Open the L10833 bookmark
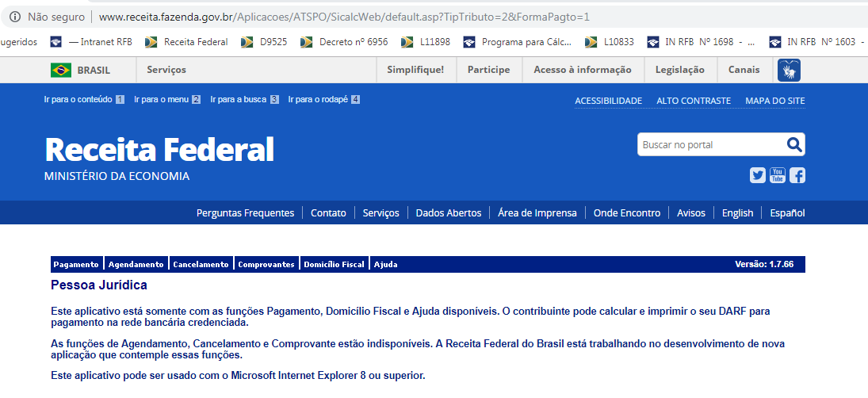The image size is (868, 398). point(610,41)
